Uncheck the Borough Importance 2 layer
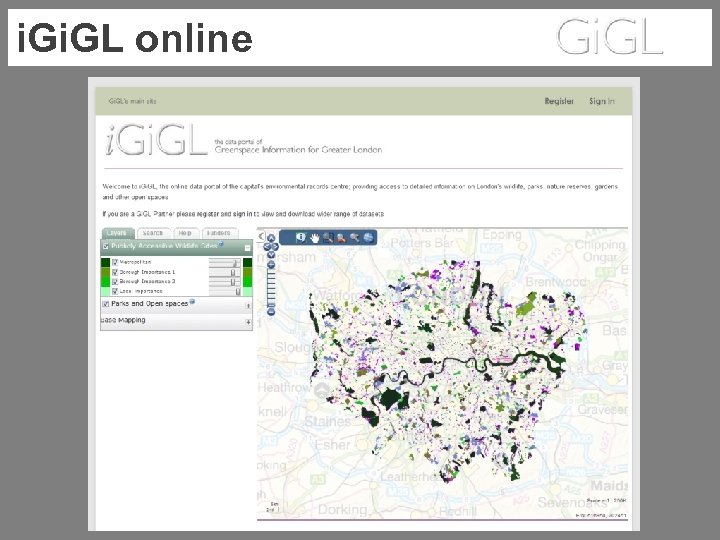 click(x=115, y=281)
